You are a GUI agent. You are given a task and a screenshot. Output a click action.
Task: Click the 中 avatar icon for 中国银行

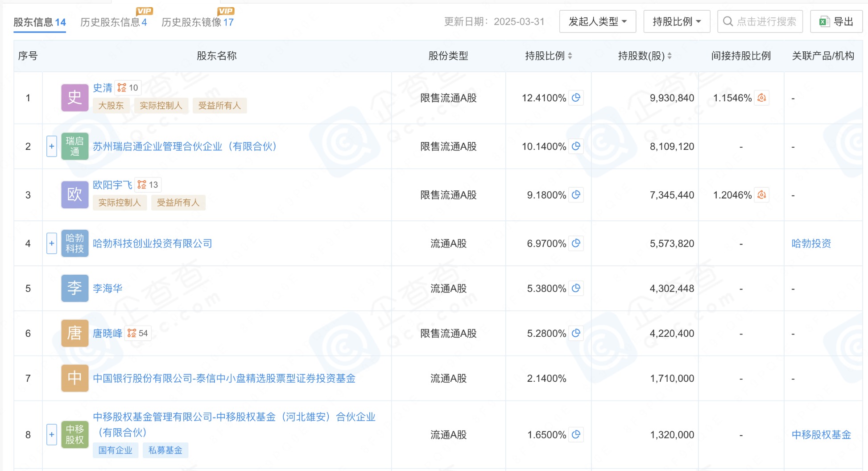[74, 378]
